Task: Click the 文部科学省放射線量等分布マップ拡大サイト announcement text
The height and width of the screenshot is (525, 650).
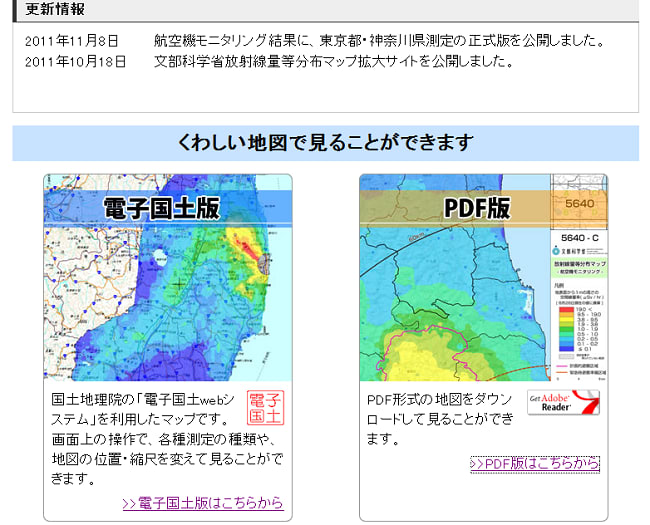Action: pyautogui.click(x=335, y=61)
